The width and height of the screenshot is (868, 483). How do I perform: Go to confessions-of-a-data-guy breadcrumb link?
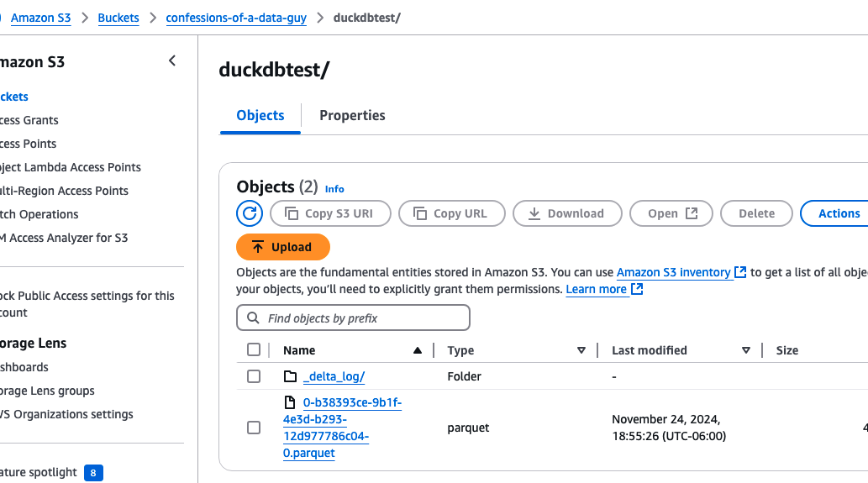coord(236,18)
